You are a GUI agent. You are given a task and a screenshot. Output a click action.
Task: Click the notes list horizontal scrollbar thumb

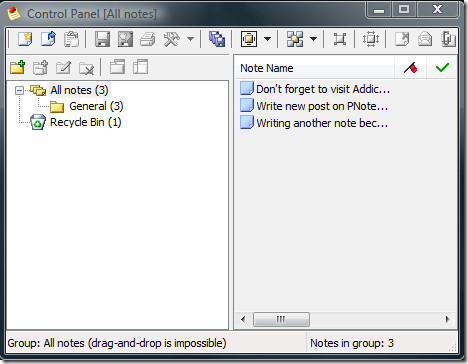pos(281,319)
